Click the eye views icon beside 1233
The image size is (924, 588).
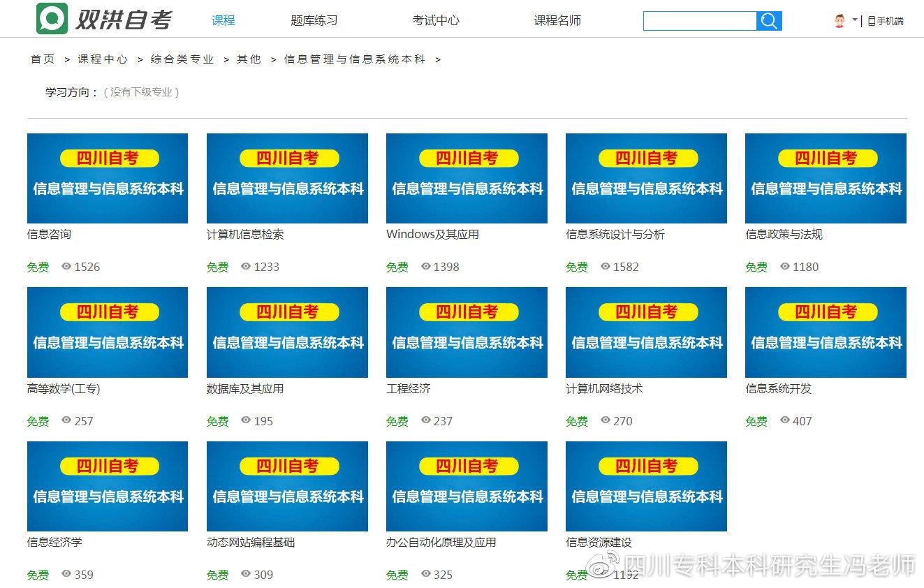[246, 266]
